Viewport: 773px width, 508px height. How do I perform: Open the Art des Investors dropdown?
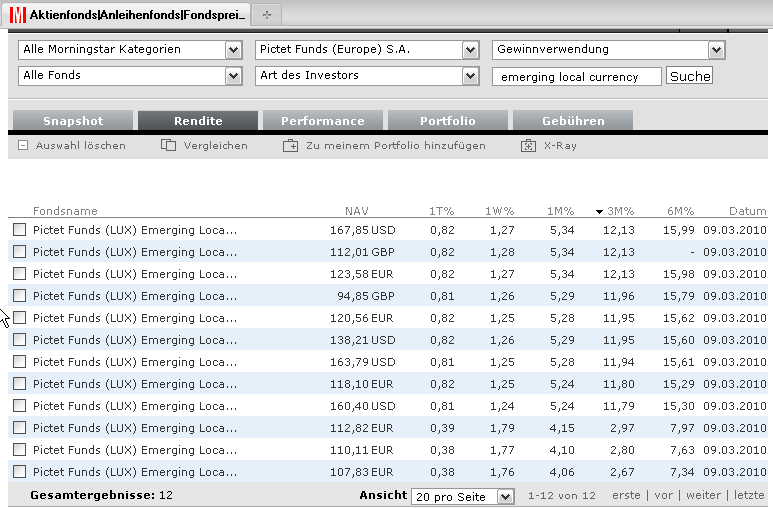pyautogui.click(x=367, y=76)
